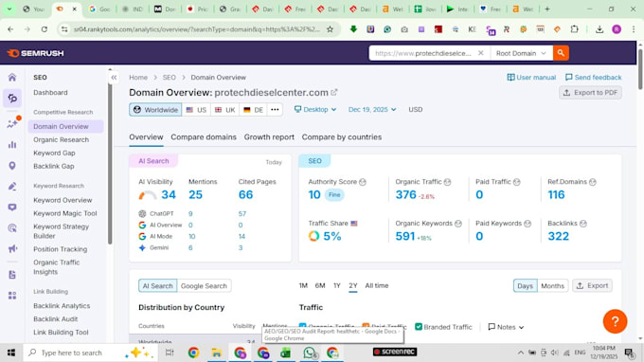
Task: Switch granularity to Months
Action: [x=552, y=285]
